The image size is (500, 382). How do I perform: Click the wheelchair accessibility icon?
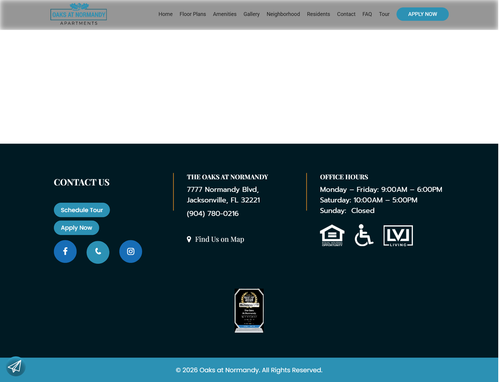(363, 235)
